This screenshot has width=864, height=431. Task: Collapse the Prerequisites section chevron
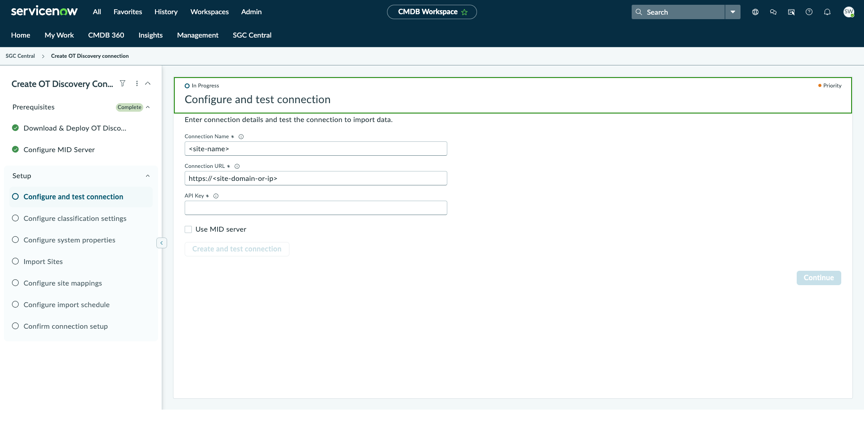coord(148,107)
